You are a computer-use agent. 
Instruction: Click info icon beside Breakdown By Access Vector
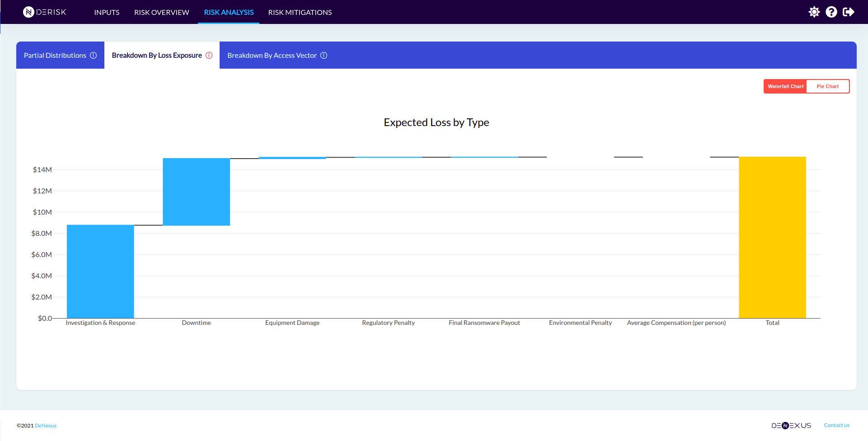(x=324, y=56)
